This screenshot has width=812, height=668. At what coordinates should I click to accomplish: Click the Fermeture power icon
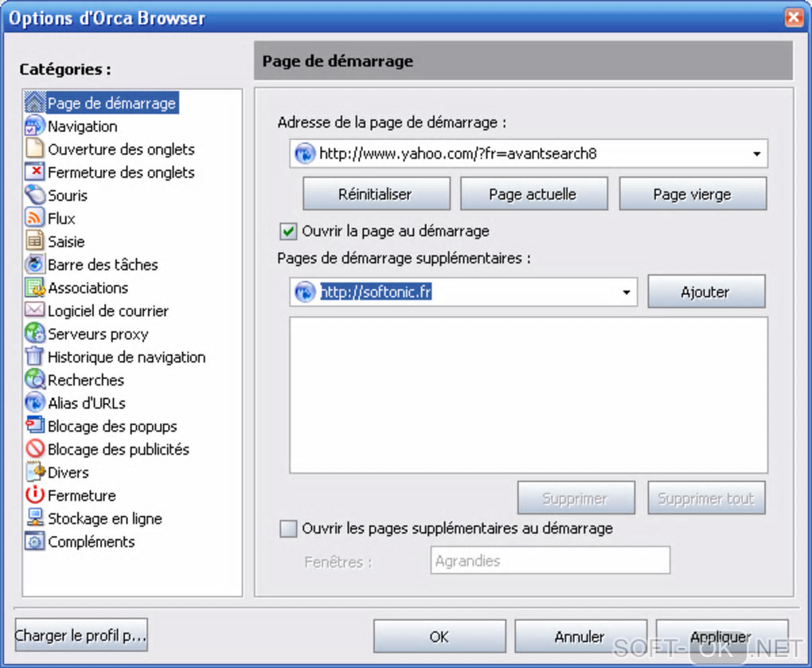point(34,495)
